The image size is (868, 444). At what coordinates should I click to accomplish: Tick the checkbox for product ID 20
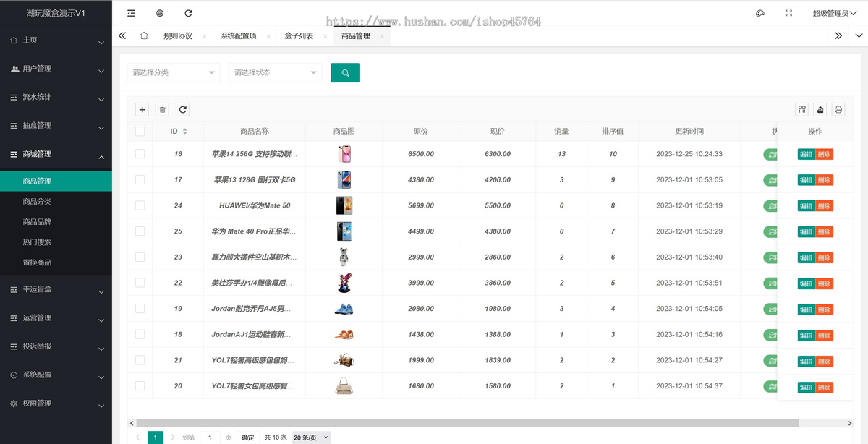pyautogui.click(x=140, y=386)
